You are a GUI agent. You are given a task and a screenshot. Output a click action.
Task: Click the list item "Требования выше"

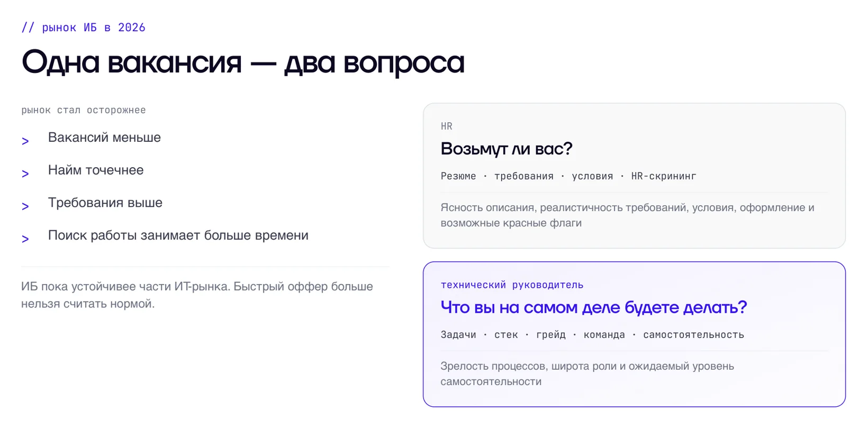[105, 203]
